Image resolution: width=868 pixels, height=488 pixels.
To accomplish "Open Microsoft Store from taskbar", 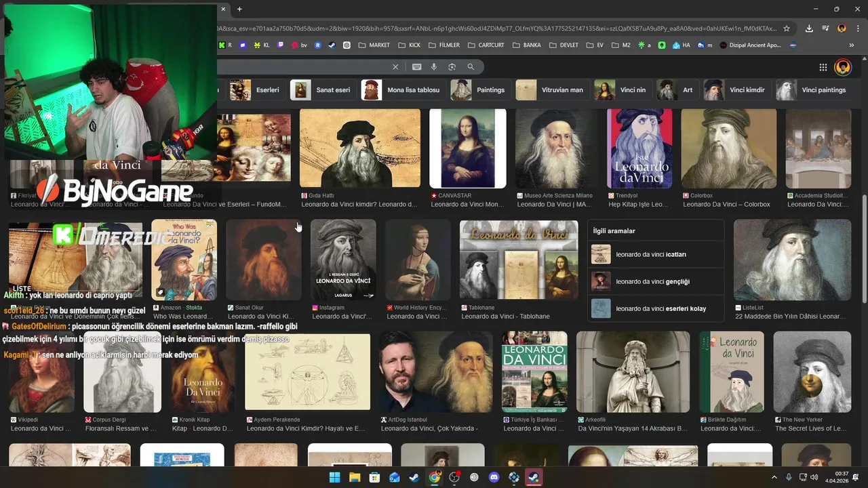I will coord(374,477).
